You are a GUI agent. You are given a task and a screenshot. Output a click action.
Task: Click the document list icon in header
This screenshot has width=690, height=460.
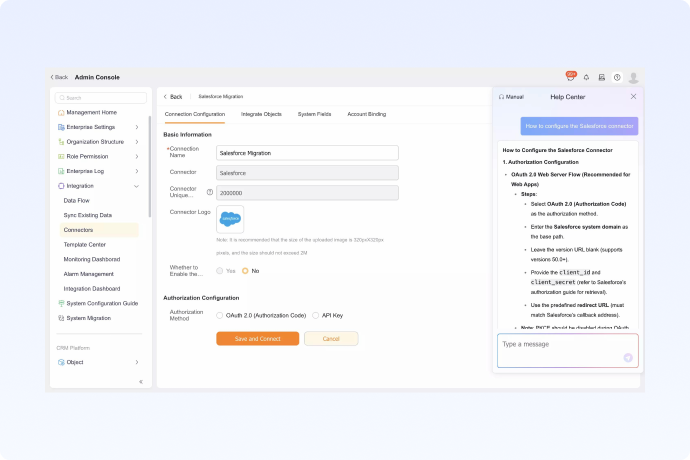pos(602,77)
